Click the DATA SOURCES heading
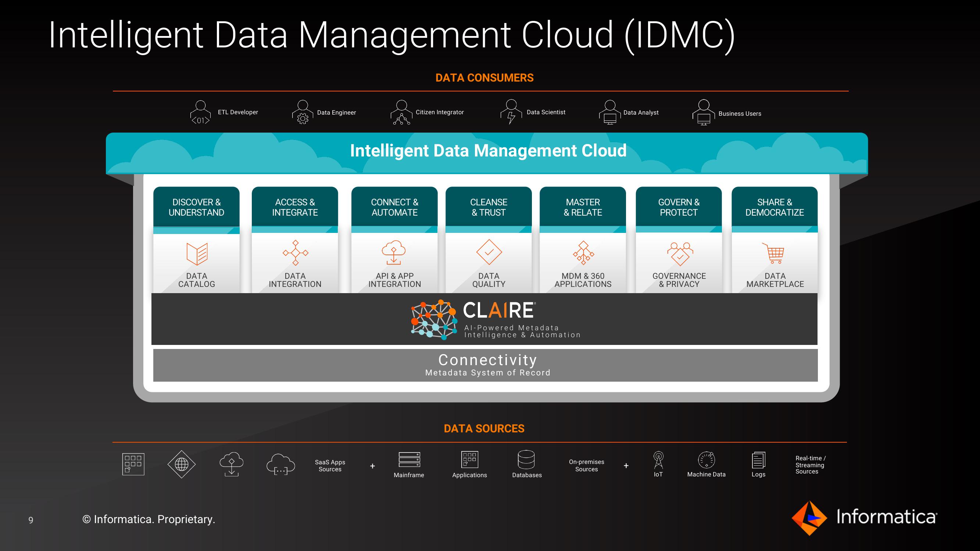 tap(484, 429)
